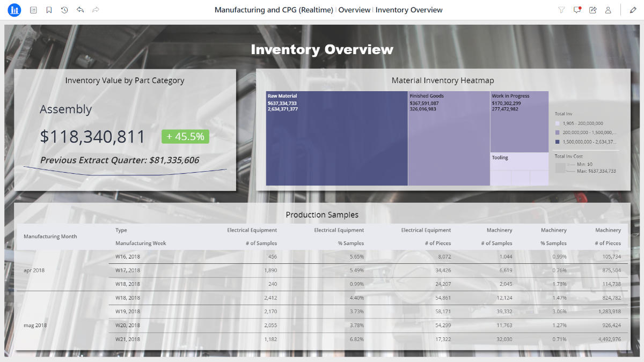The width and height of the screenshot is (644, 362).
Task: Click the darkest 1,500,000,000 legend swatch
Action: [x=558, y=142]
